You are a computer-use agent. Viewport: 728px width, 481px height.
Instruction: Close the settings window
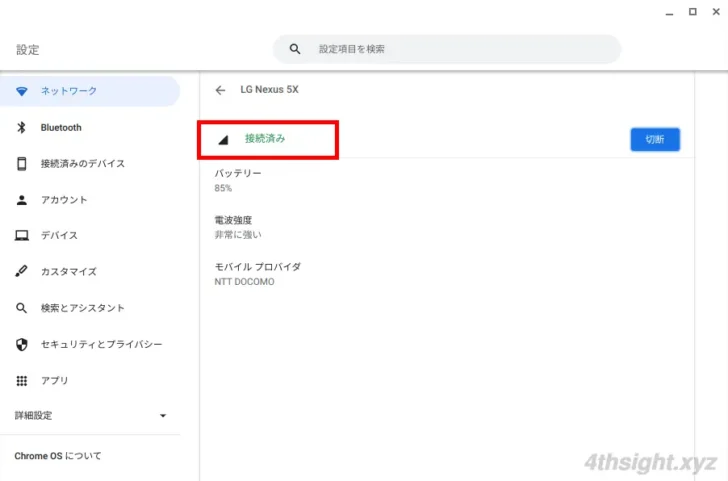716,12
